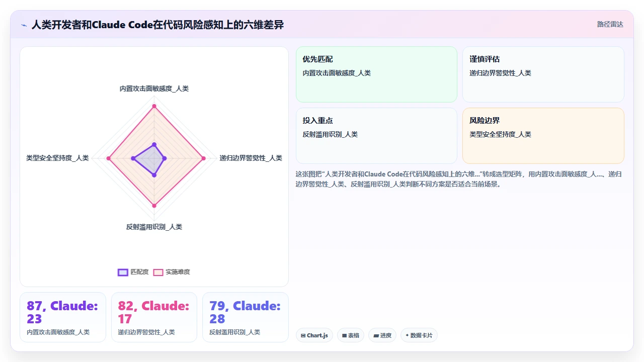Click 类型安全坚持度_人类 text in 风险边界 card
The image size is (644, 362).
click(500, 134)
